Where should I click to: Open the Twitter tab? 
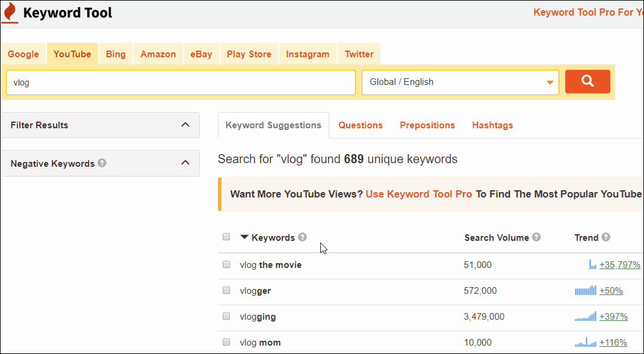[359, 54]
